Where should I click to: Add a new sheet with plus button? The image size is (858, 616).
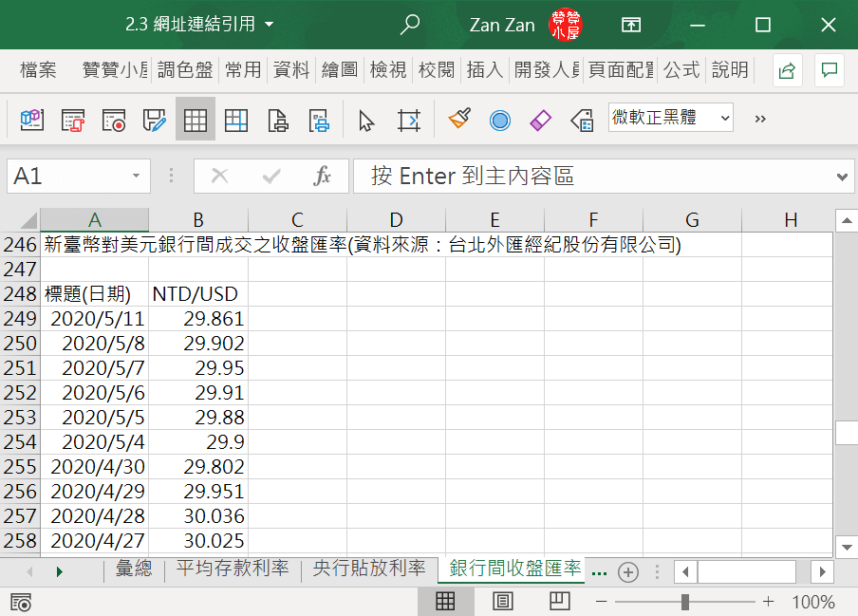628,572
